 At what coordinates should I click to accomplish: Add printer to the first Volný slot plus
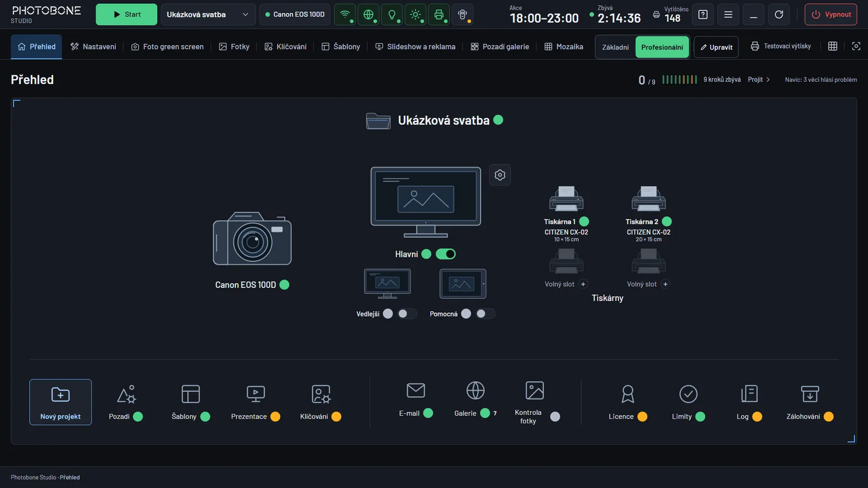pos(583,284)
